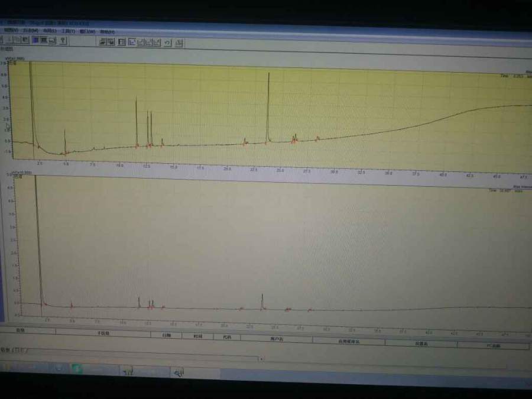Click the tallest mid-run peak in lower chromatogram

click(262, 301)
